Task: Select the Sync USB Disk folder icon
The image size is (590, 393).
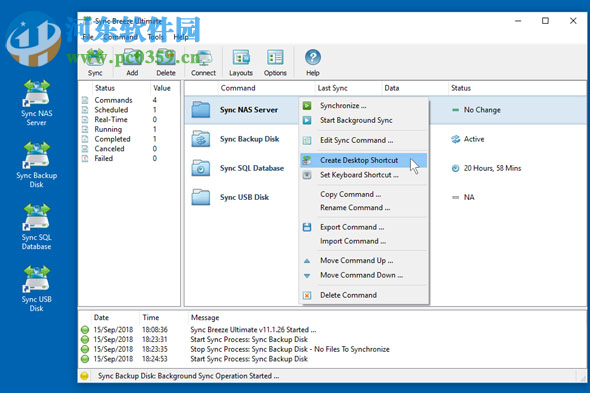Action: 201,197
